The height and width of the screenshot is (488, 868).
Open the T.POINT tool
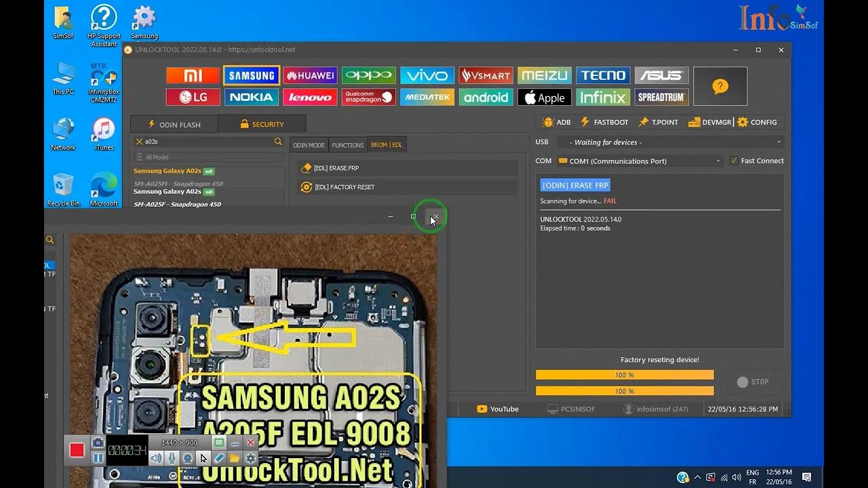coord(658,123)
